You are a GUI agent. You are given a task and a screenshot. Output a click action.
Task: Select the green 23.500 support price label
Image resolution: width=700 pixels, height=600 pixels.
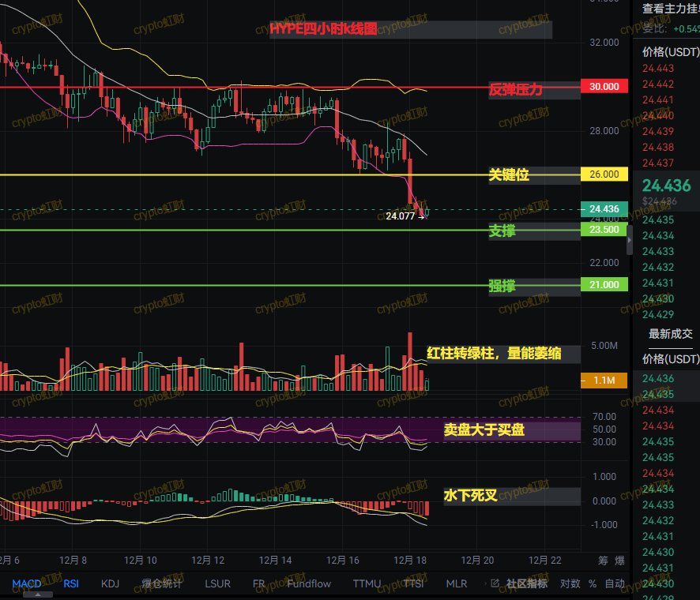604,229
